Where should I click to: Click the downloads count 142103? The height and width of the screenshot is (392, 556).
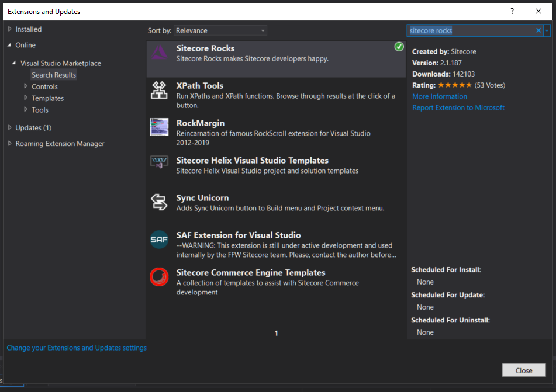[463, 74]
